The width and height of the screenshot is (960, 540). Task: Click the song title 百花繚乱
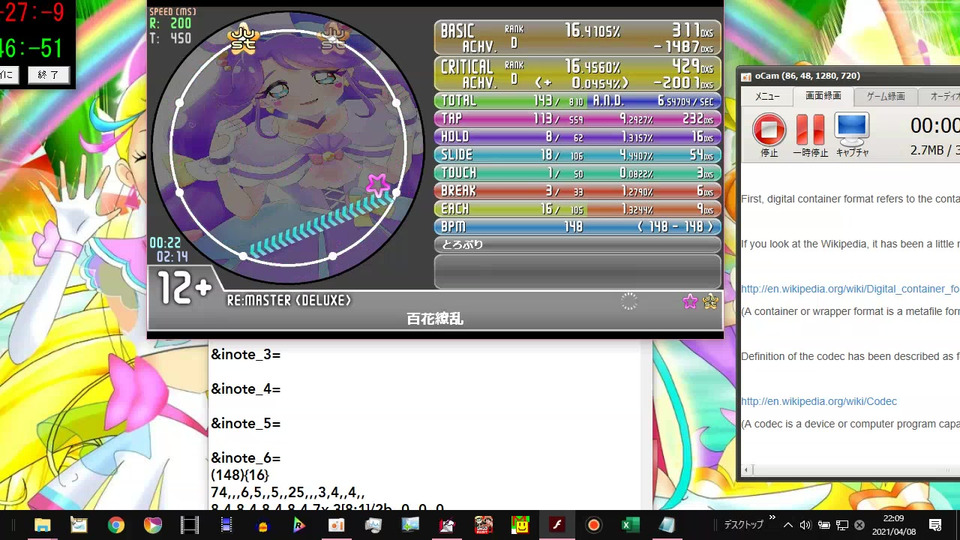435,319
